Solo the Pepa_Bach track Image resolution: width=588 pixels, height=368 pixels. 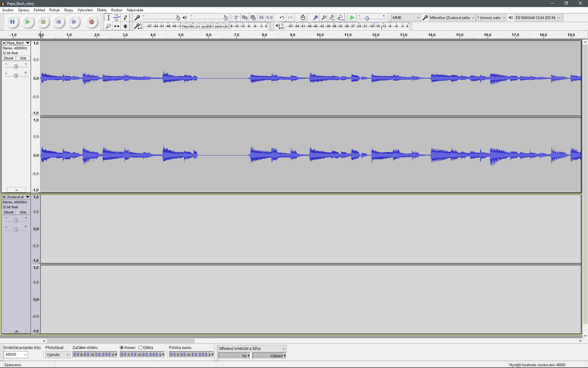[23, 58]
